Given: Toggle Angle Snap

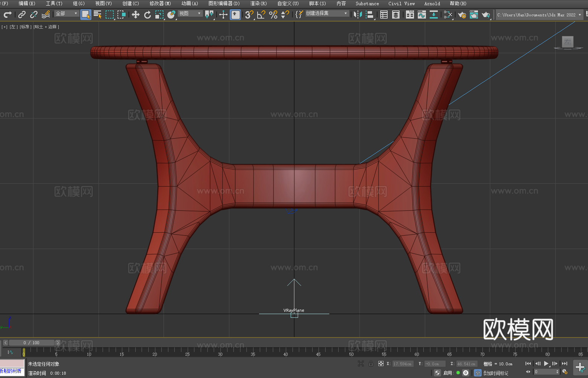Looking at the screenshot, I should point(261,14).
